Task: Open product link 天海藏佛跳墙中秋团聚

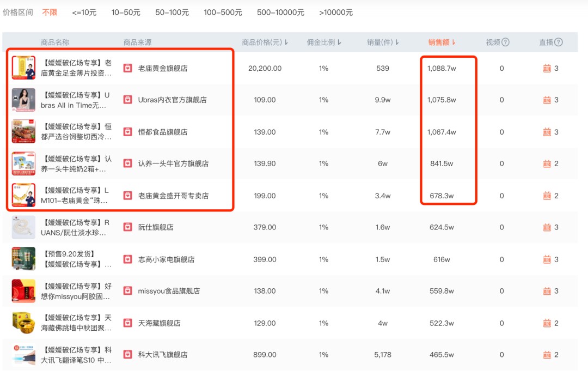Action: [76, 323]
